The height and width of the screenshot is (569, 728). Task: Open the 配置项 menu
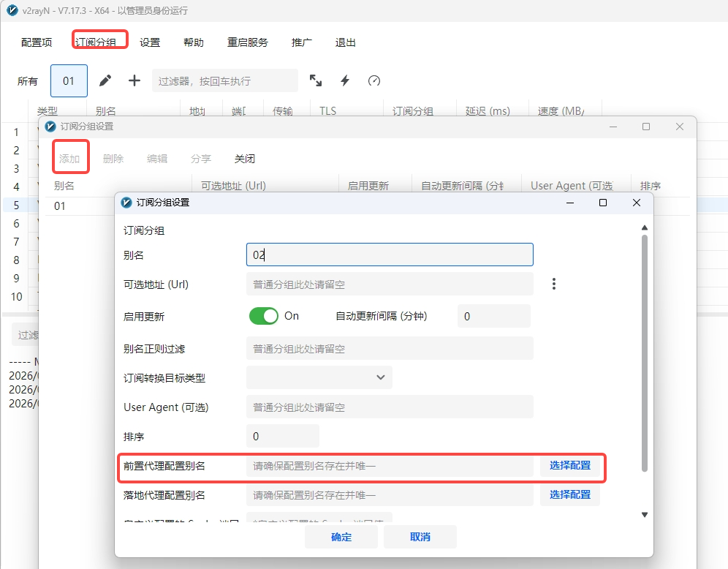[37, 42]
